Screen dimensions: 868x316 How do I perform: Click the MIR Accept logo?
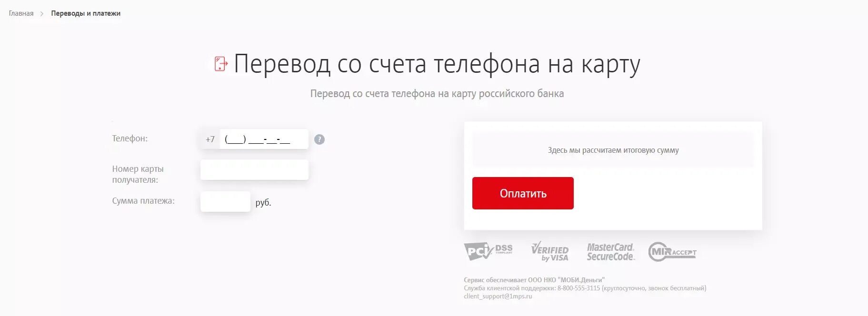[x=672, y=252]
